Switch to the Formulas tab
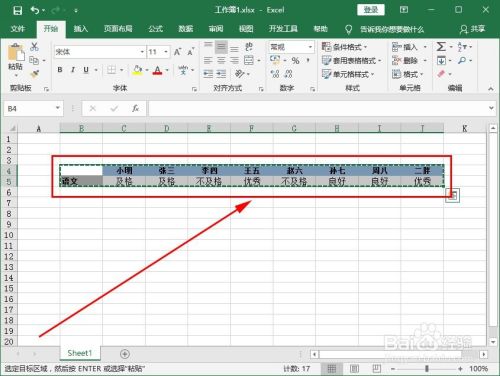This screenshot has width=500, height=376. coord(156,29)
